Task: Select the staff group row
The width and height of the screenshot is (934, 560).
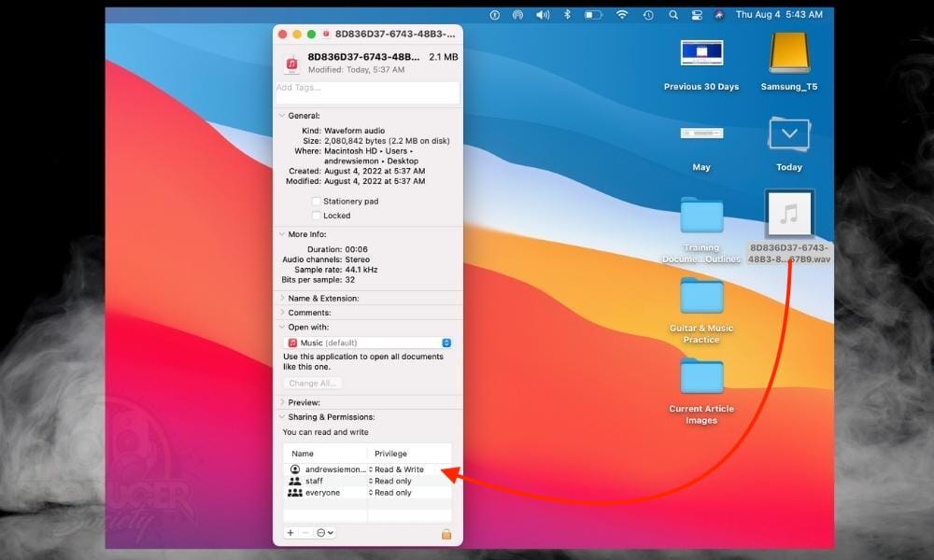Action: pos(367,481)
